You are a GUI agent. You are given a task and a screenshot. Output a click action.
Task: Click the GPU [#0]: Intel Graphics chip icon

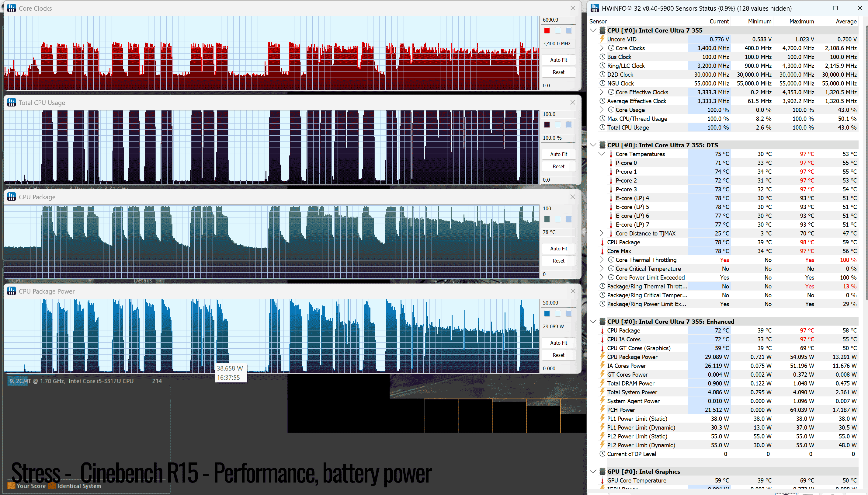(602, 472)
